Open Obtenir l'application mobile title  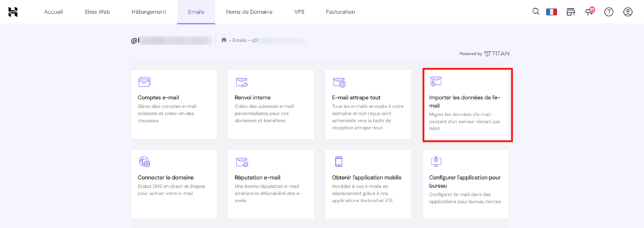coord(367,178)
